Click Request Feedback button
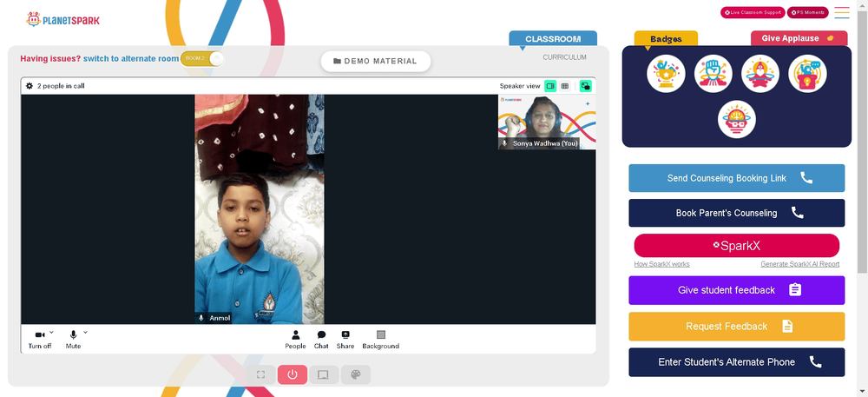This screenshot has height=397, width=868. click(736, 326)
